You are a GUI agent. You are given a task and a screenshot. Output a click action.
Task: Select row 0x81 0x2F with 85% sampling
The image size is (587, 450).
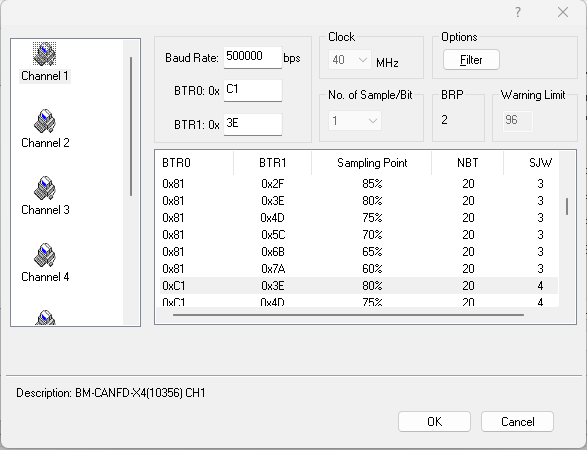(x=359, y=184)
